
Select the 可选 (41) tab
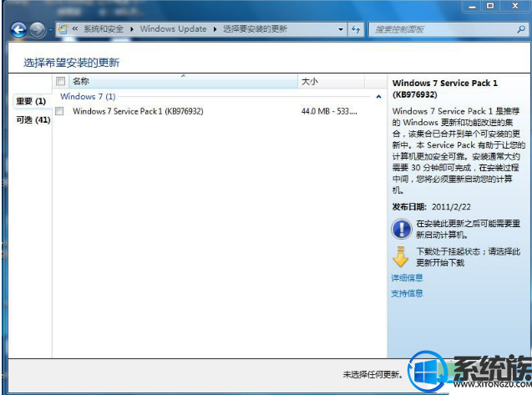[x=33, y=119]
